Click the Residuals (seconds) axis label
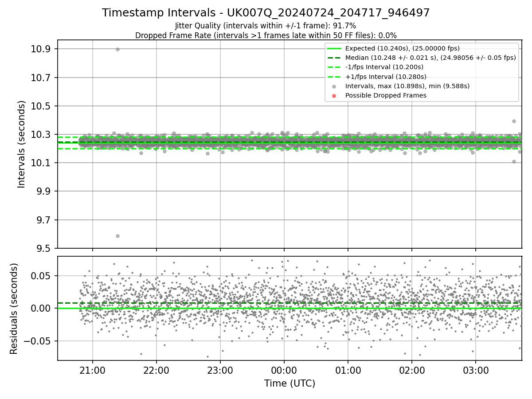This screenshot has height=399, width=532. (14, 309)
